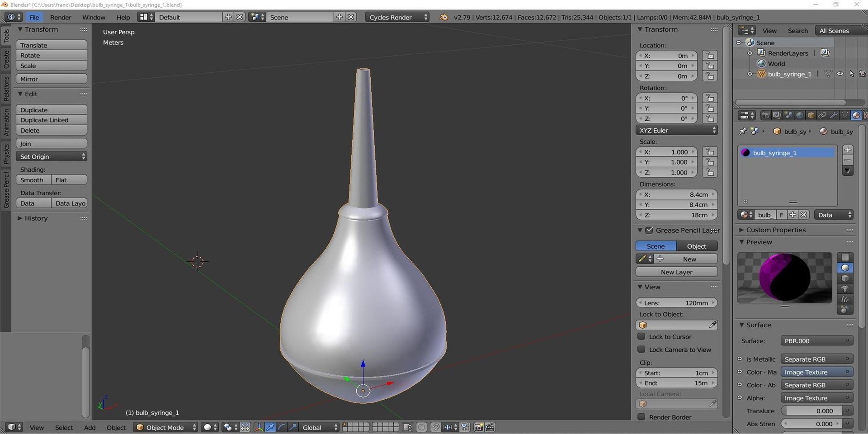This screenshot has height=434, width=868.
Task: Click the Join button
Action: (x=52, y=143)
